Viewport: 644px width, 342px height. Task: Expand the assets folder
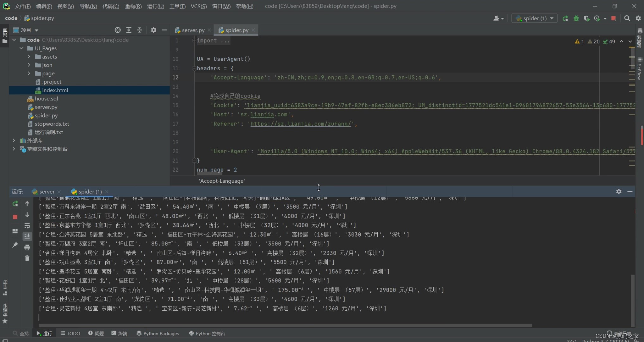click(29, 56)
